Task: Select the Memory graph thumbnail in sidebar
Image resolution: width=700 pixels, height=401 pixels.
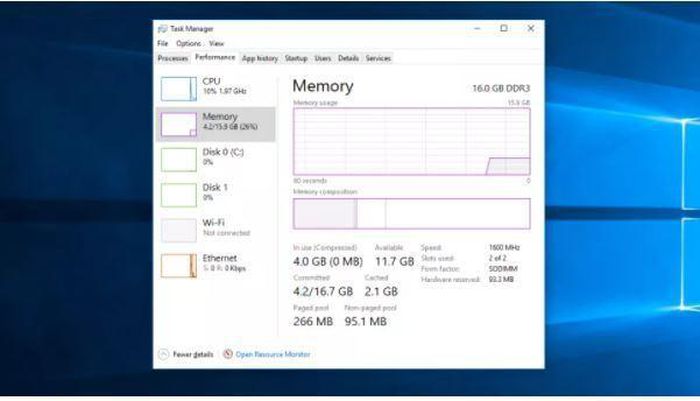Action: [179, 124]
